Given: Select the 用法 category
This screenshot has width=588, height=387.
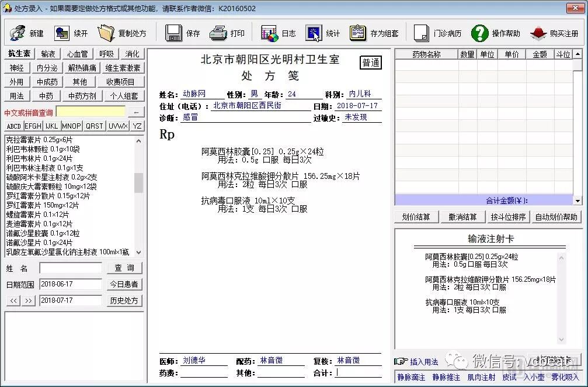Looking at the screenshot, I should click(16, 96).
